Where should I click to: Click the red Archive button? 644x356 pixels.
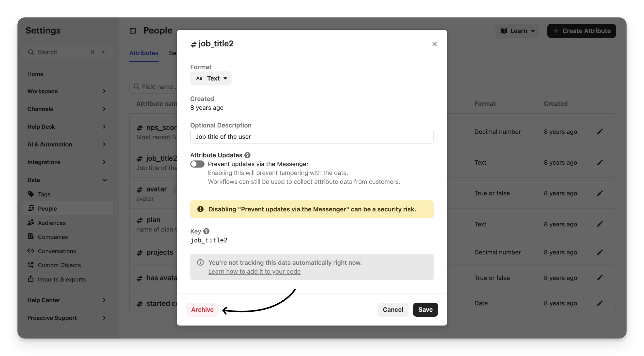click(x=202, y=310)
